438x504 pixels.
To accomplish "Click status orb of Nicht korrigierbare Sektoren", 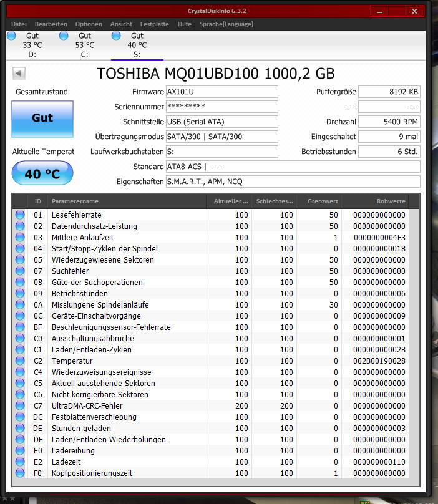I will tap(20, 394).
